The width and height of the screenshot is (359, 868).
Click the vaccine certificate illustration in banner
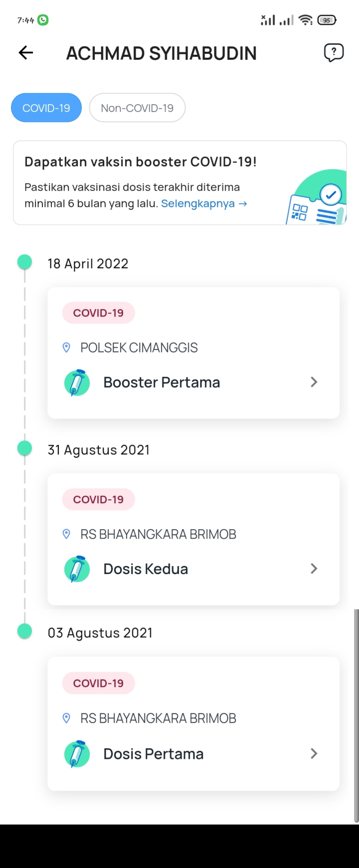click(316, 197)
